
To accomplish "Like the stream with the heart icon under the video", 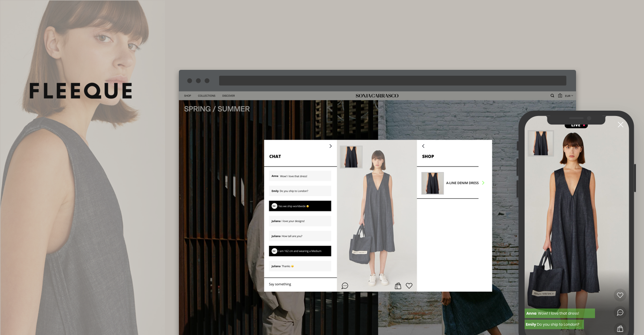I will [409, 286].
